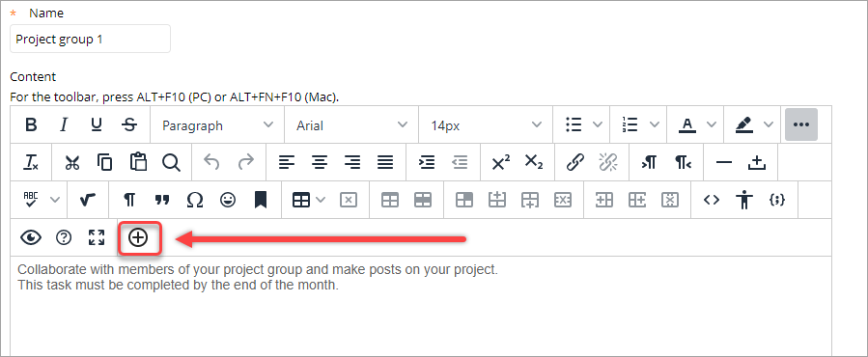Insert table column after

pyautogui.click(x=637, y=200)
